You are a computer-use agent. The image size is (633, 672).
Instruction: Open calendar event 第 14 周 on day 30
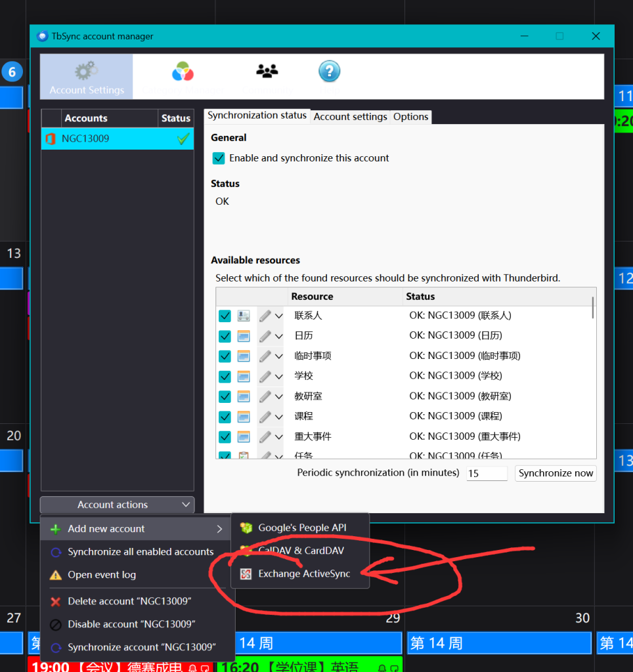click(499, 643)
